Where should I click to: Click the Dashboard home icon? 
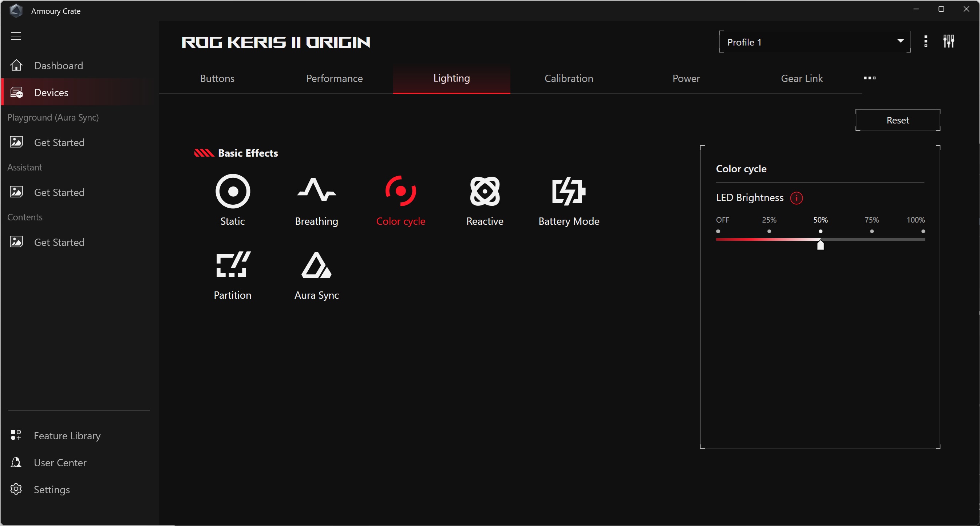point(16,65)
